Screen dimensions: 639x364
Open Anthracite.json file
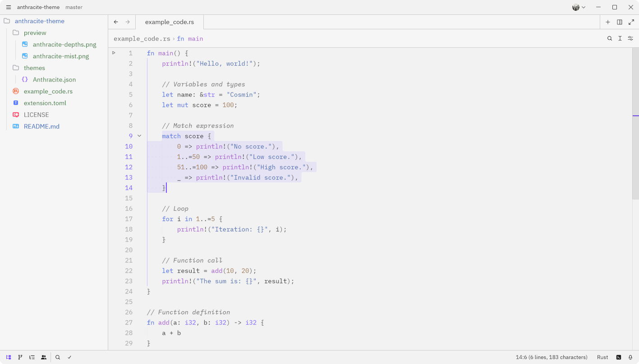pos(54,80)
